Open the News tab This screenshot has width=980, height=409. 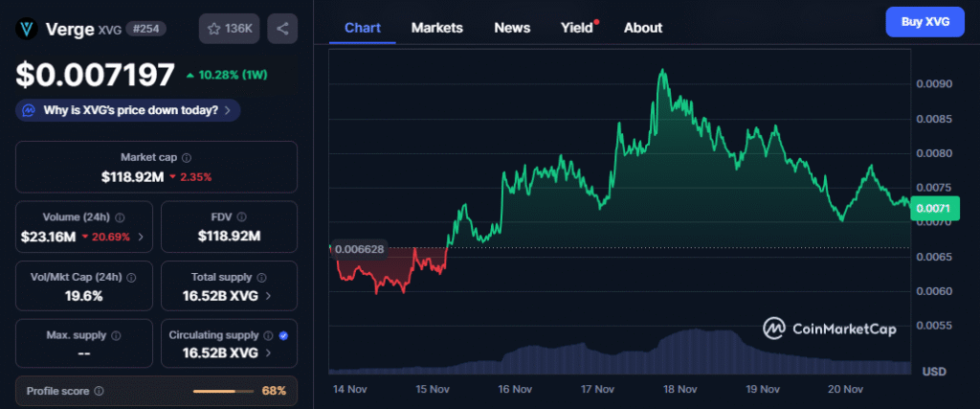pyautogui.click(x=512, y=28)
